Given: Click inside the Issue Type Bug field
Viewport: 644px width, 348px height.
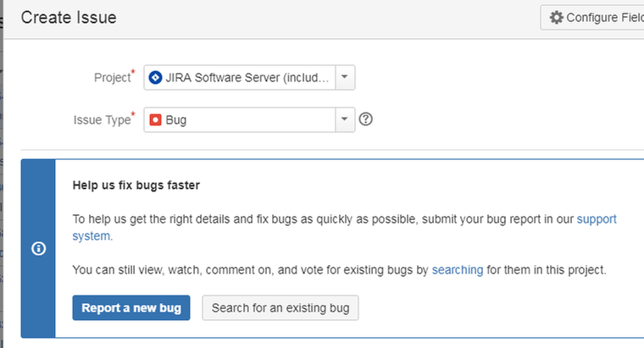Looking at the screenshot, I should click(x=240, y=120).
